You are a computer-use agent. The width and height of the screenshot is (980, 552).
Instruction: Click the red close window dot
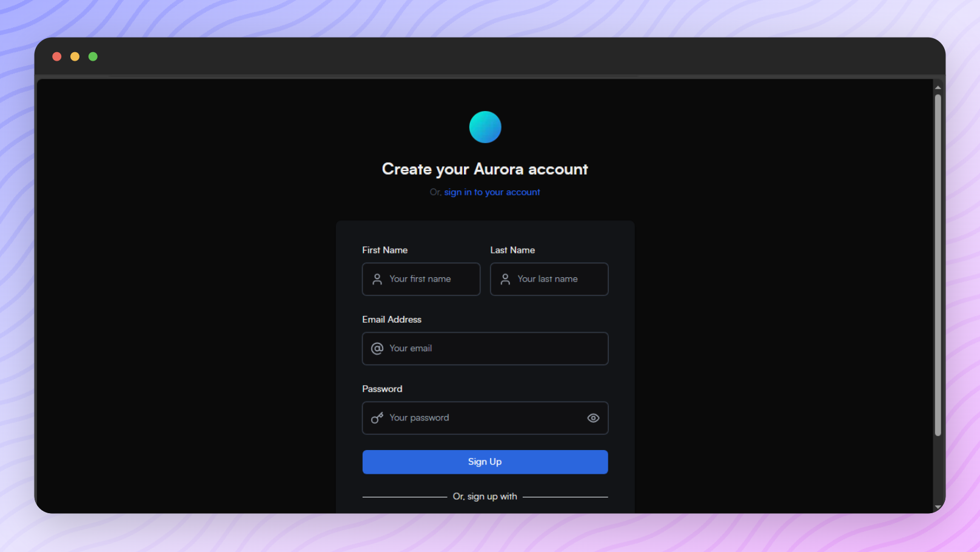tap(57, 56)
